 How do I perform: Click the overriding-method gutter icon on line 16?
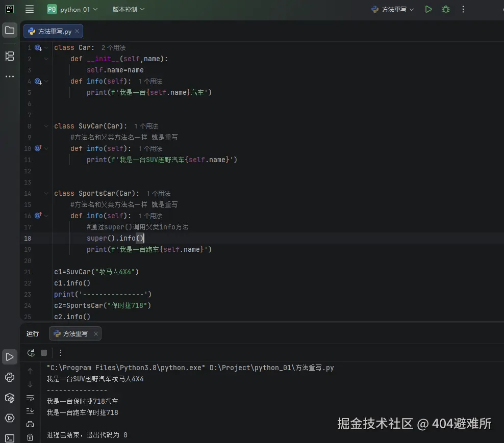38,215
